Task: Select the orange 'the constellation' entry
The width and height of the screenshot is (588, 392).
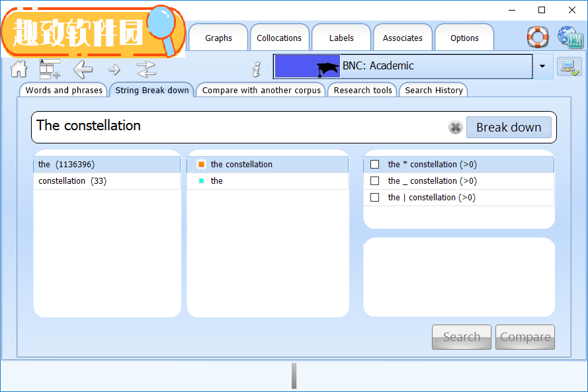Action: (x=241, y=165)
